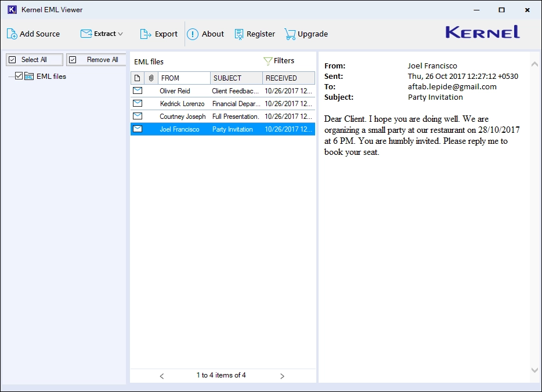
Task: Click received date in Courtney Joseph row
Action: point(288,117)
